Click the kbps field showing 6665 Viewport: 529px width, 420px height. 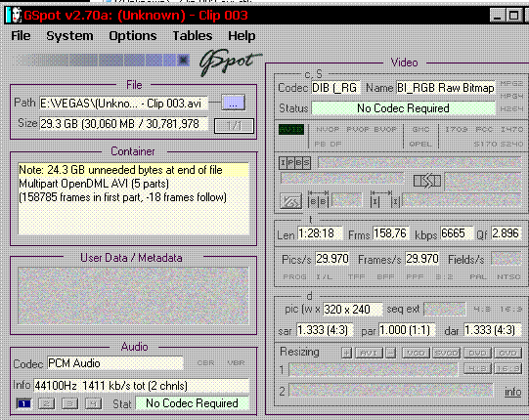click(x=457, y=233)
